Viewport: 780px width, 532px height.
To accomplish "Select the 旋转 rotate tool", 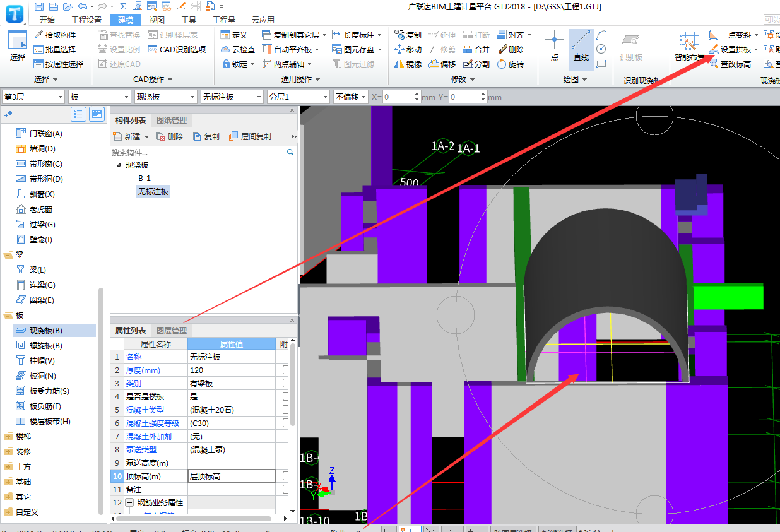I will point(511,64).
